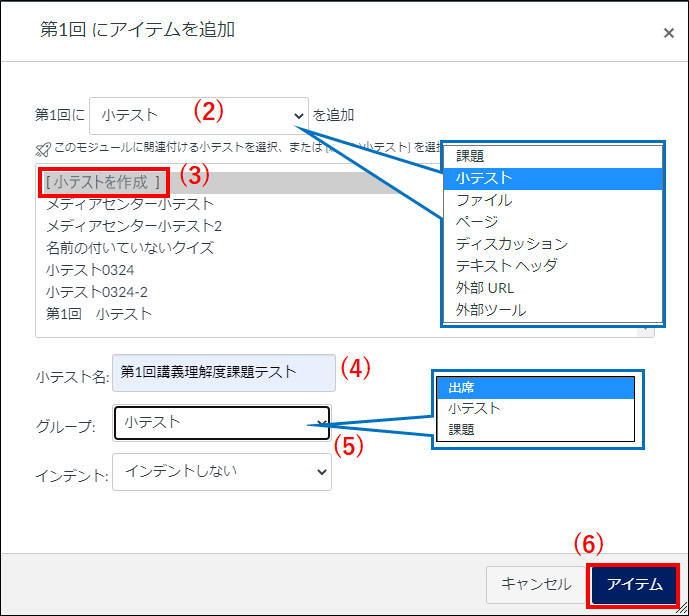Pick 外部 URL from the type menu
The height and width of the screenshot is (616, 689).
coord(484,288)
